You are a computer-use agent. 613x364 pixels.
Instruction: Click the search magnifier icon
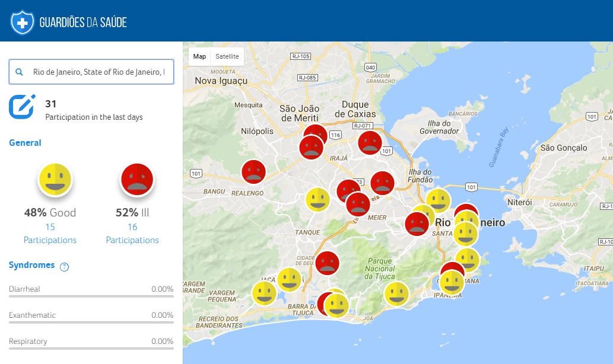[x=20, y=72]
